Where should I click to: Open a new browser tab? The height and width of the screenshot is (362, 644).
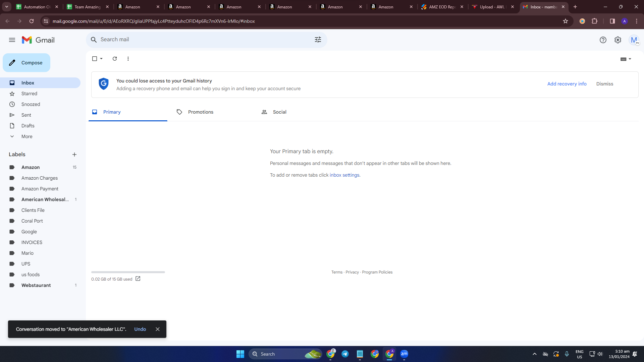[575, 7]
